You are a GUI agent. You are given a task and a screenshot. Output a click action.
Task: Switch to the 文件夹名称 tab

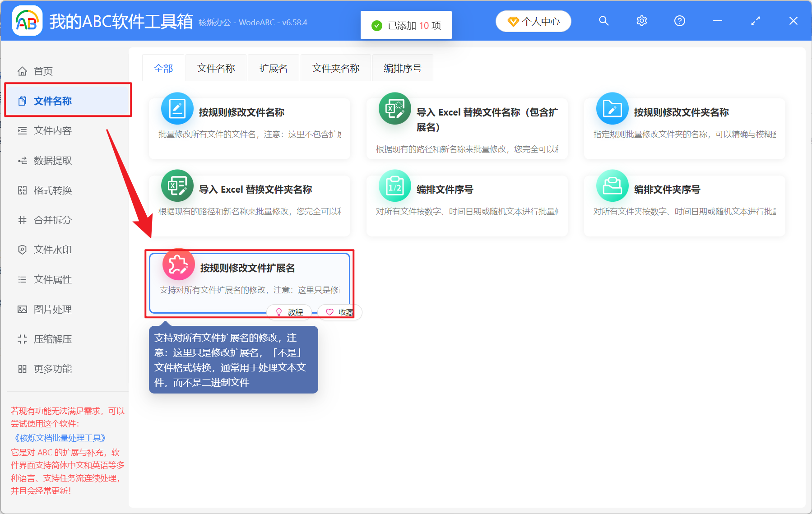335,68
